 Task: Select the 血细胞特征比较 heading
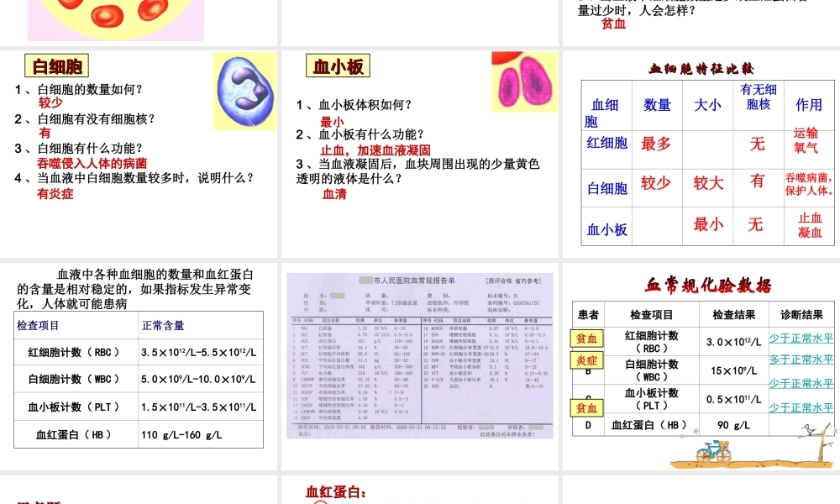pyautogui.click(x=701, y=69)
